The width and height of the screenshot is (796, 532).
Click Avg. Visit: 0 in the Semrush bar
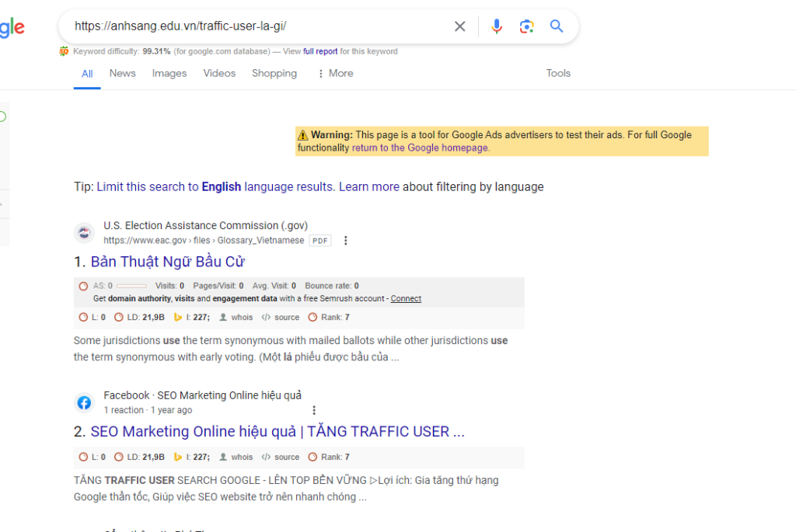[x=274, y=286]
